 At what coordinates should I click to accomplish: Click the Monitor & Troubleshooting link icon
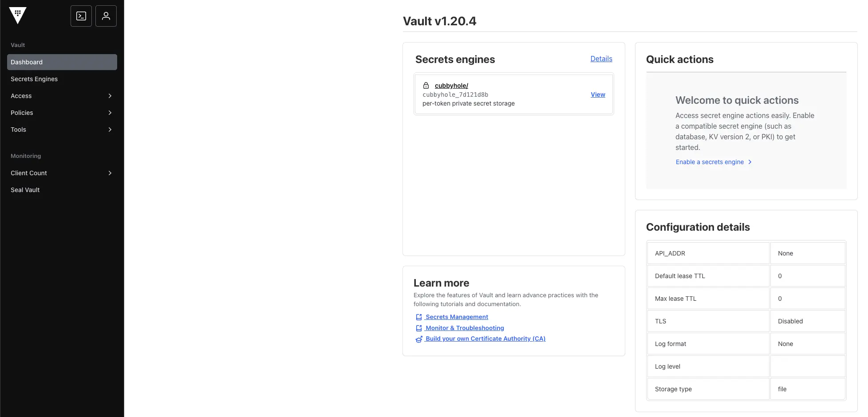tap(418, 328)
